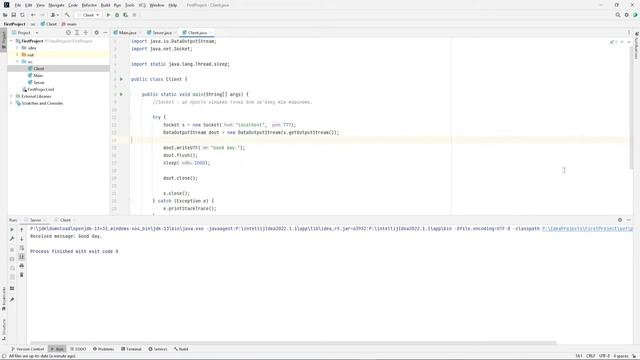Switch to the Server.java editor tab
The height and width of the screenshot is (360, 640).
coord(162,33)
